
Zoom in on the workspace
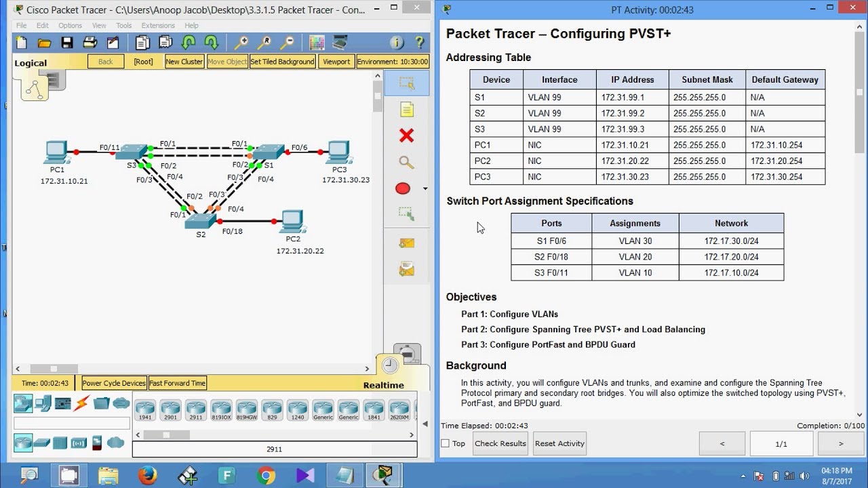click(x=241, y=43)
